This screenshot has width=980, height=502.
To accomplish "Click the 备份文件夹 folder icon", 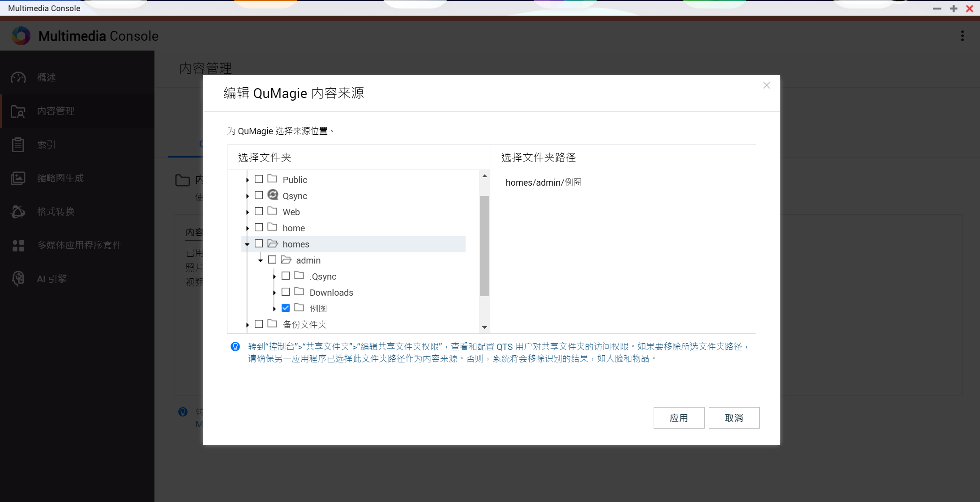I will [272, 323].
